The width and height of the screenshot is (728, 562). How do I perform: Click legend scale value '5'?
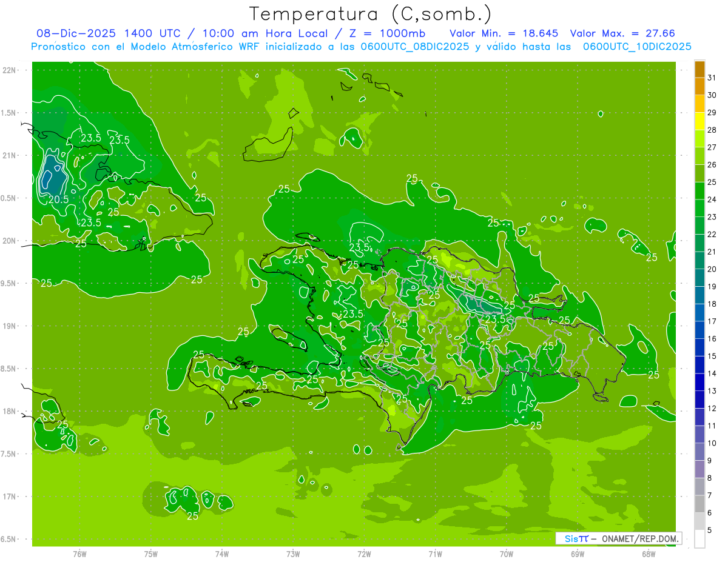[710, 530]
